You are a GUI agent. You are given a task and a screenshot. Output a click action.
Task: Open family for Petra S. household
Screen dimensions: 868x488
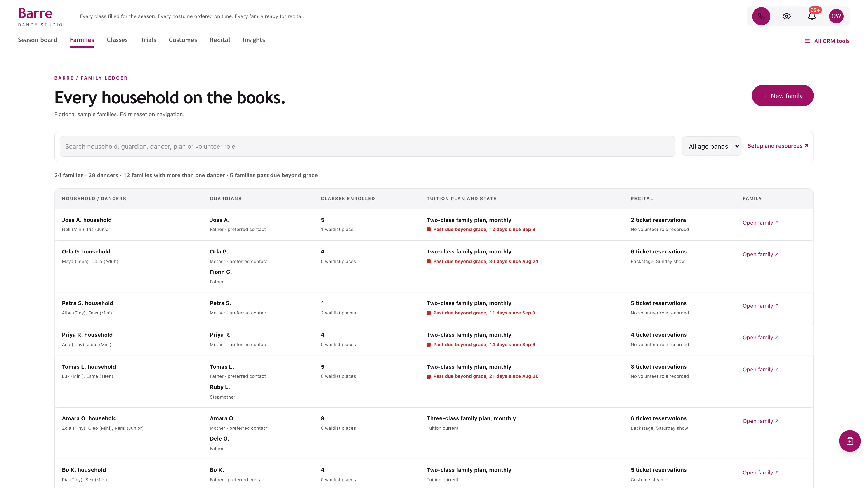click(760, 306)
